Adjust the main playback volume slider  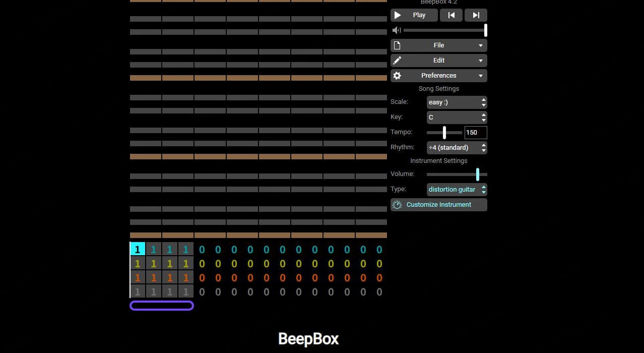click(445, 30)
